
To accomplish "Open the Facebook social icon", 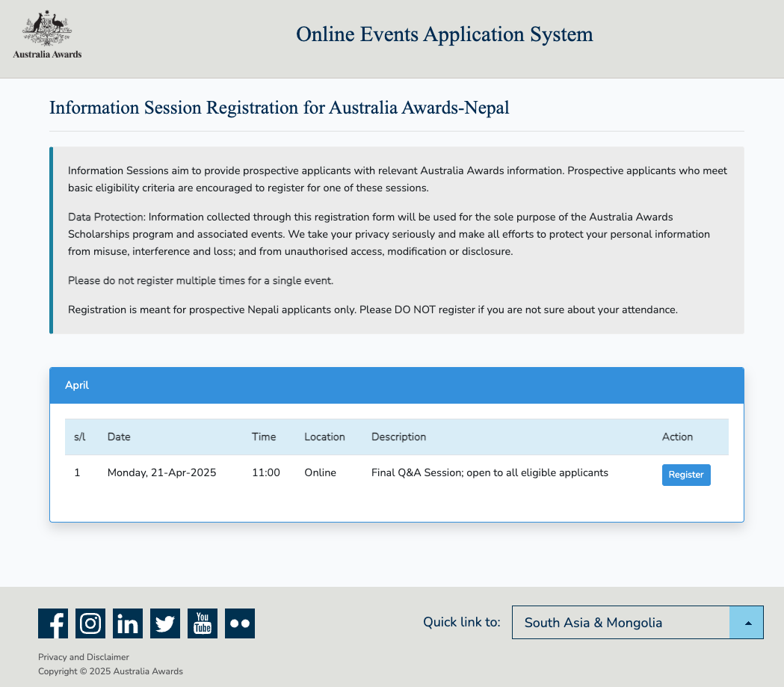I will tap(53, 623).
